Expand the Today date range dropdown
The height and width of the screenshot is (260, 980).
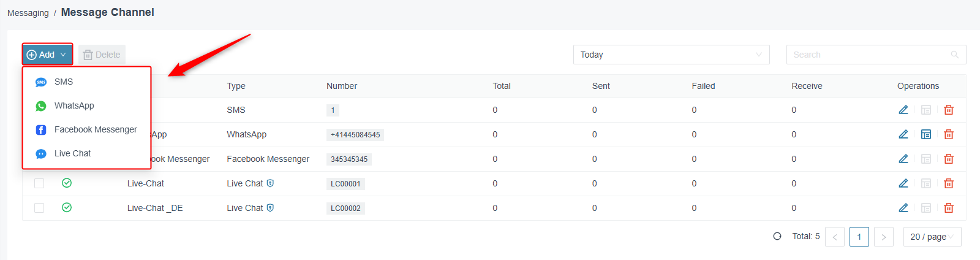(671, 55)
